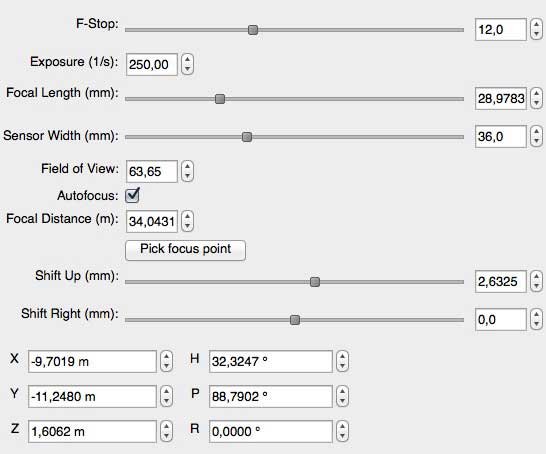
Task: Click the Shift Right slider handle
Action: (295, 320)
